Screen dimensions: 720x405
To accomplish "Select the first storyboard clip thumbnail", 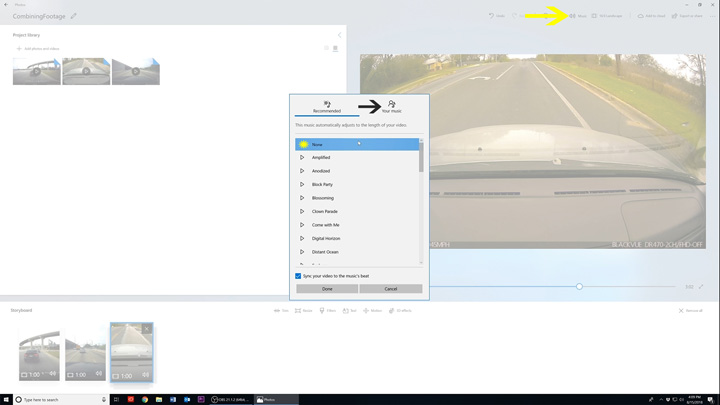I will tap(39, 352).
